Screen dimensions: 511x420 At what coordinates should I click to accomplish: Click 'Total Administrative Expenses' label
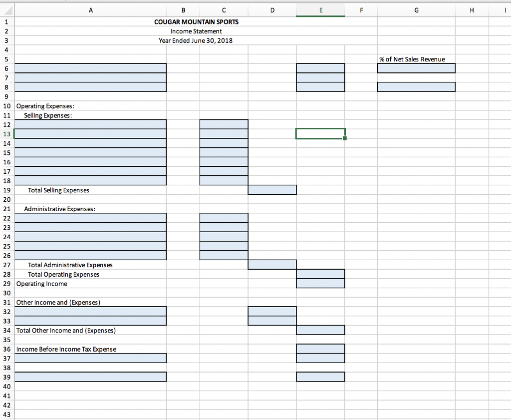pyautogui.click(x=70, y=265)
